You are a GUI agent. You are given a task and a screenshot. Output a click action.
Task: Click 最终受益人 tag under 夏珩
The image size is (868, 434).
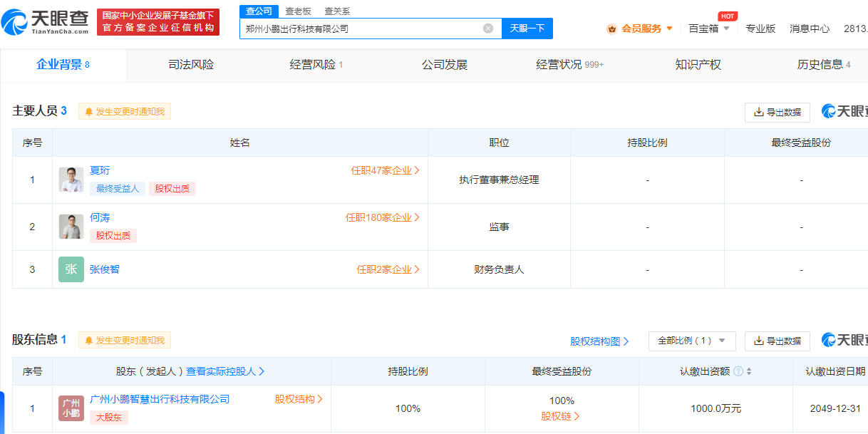[118, 189]
